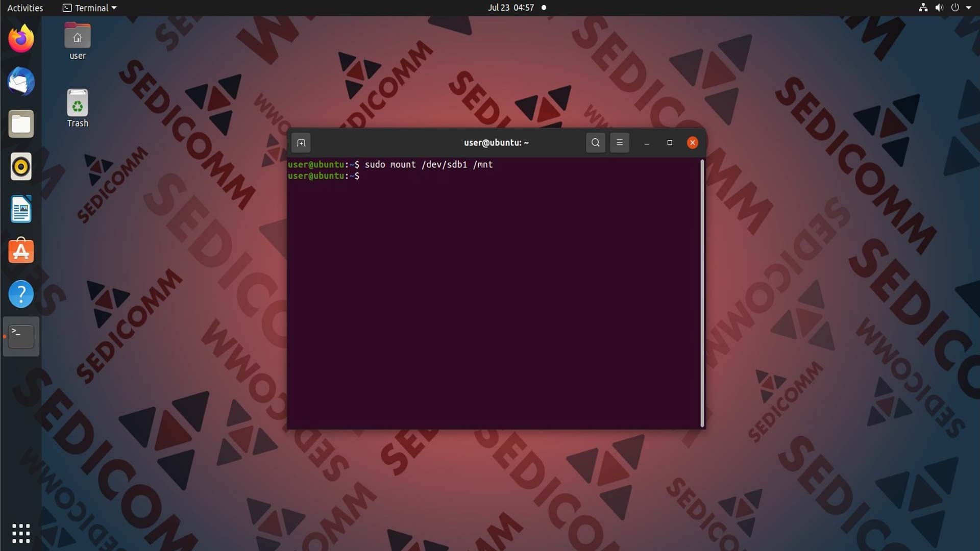The width and height of the screenshot is (980, 551).
Task: Open the terminal hamburger menu
Action: point(620,143)
